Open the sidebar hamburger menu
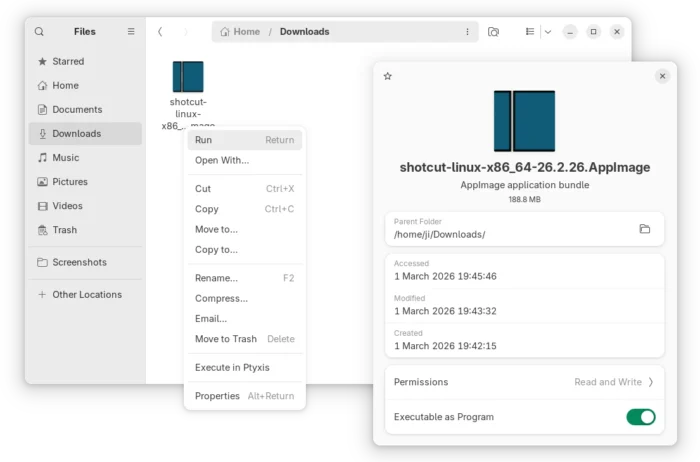Image resolution: width=700 pixels, height=462 pixels. pos(131,32)
